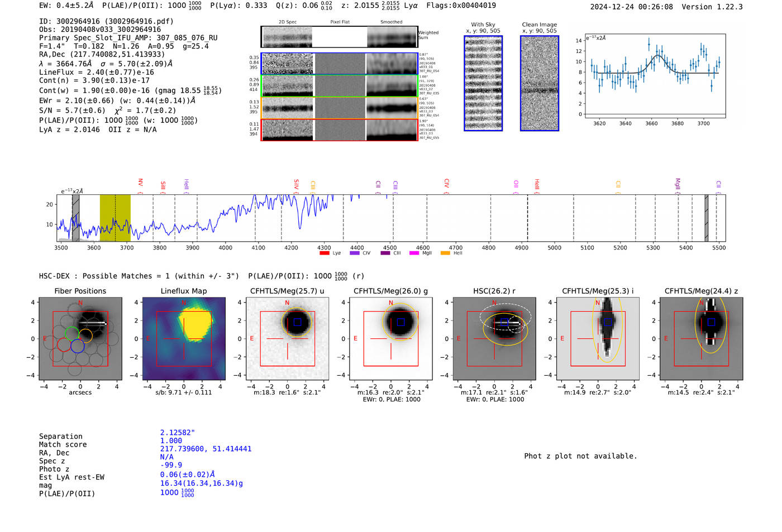The width and height of the screenshot is (782, 532).
Task: Click the blue fiber circle in Fiber Positions
Action: pos(77,346)
